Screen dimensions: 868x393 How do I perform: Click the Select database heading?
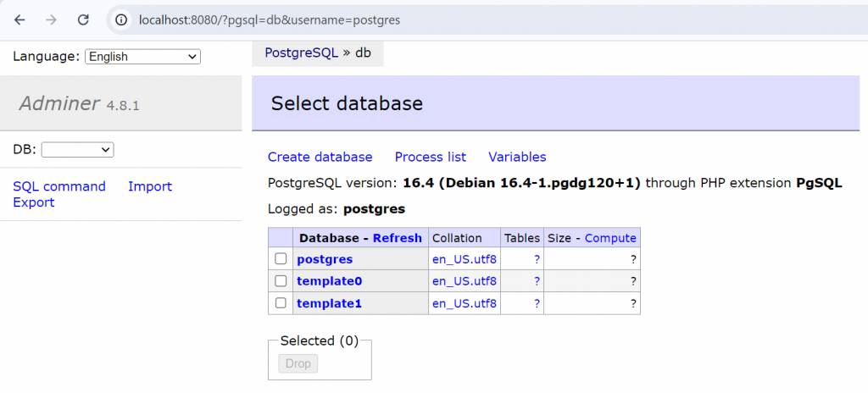click(347, 103)
